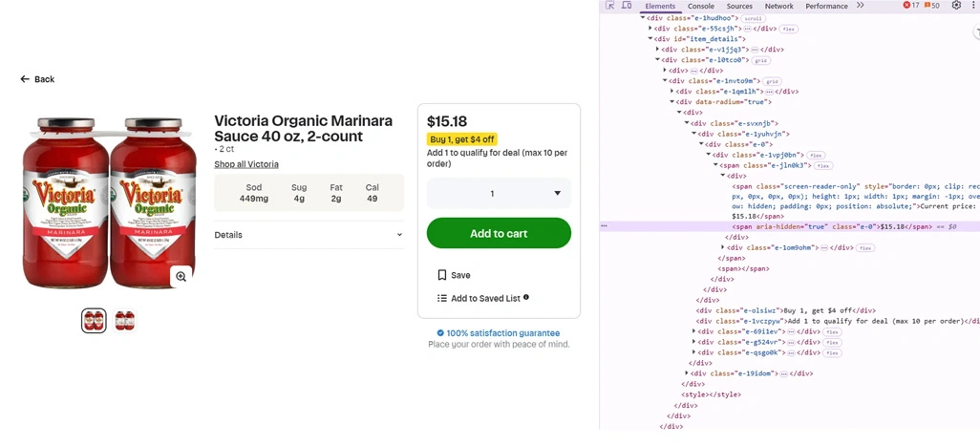Click the Back arrow icon

[25, 78]
